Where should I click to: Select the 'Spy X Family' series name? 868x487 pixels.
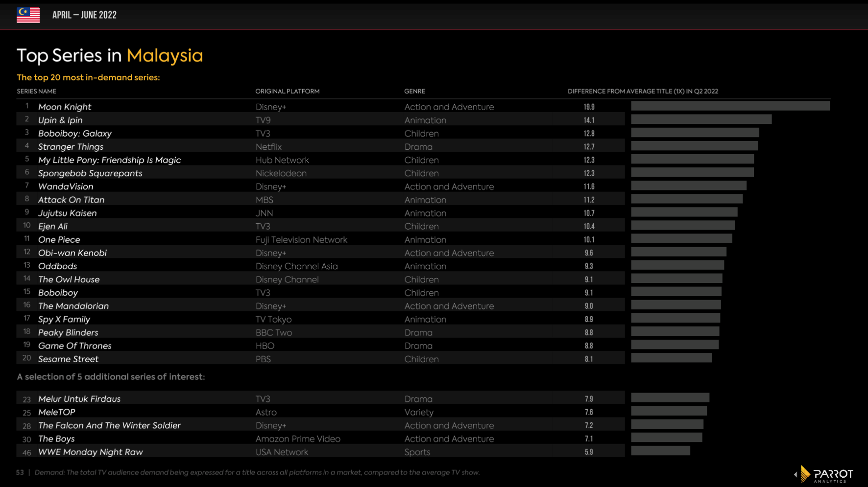coord(64,319)
